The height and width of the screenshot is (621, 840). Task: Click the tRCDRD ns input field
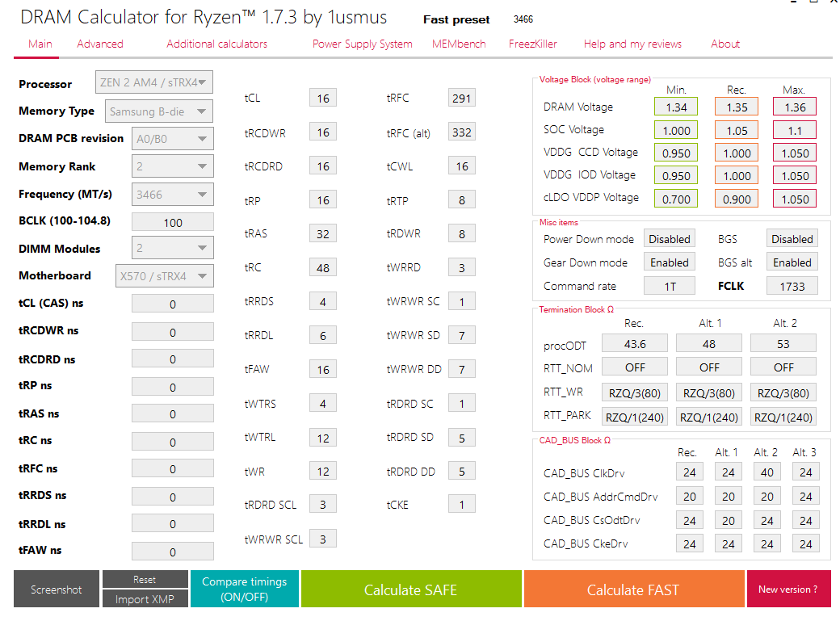[x=173, y=359]
